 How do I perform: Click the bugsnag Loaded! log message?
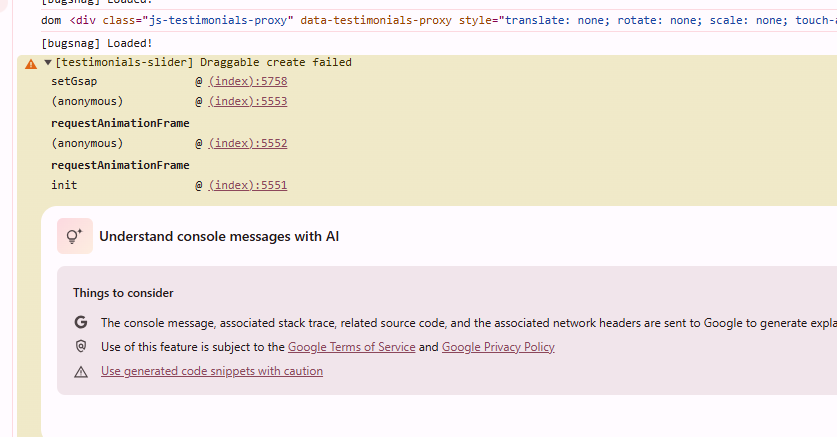(x=97, y=43)
